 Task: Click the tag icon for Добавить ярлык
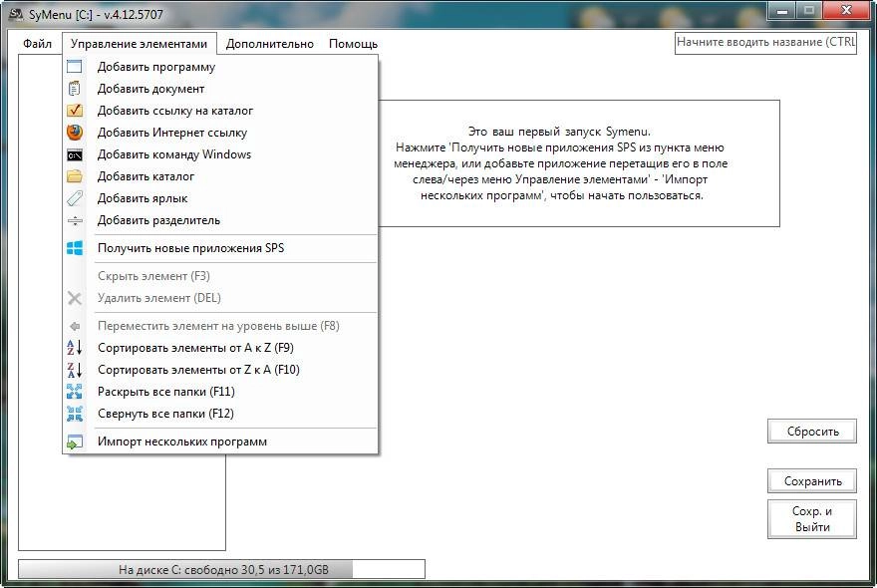pyautogui.click(x=75, y=198)
